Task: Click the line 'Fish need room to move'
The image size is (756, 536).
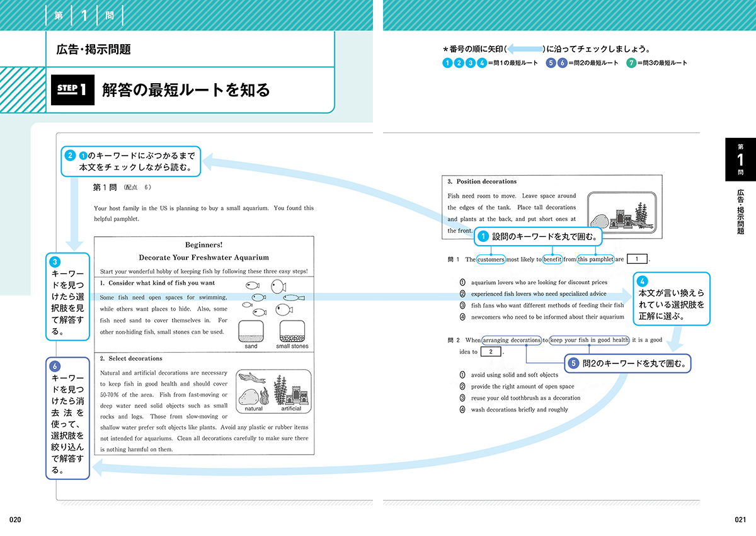Action: tap(512, 196)
